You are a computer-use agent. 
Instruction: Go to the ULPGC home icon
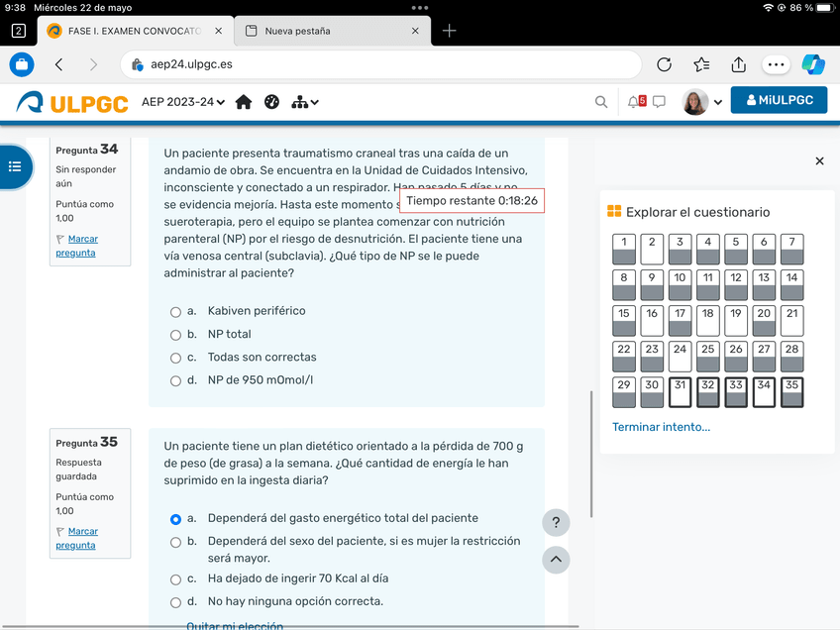(x=244, y=102)
